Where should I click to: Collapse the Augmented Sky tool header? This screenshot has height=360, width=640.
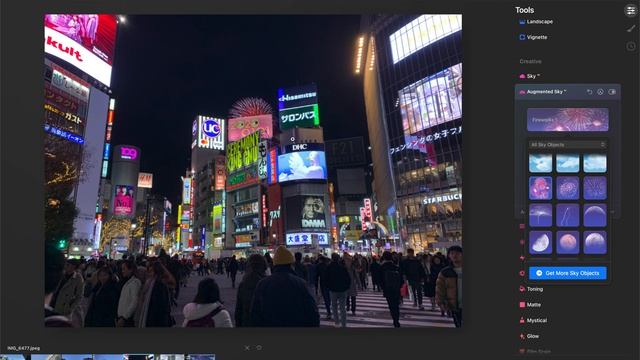pyautogui.click(x=567, y=92)
